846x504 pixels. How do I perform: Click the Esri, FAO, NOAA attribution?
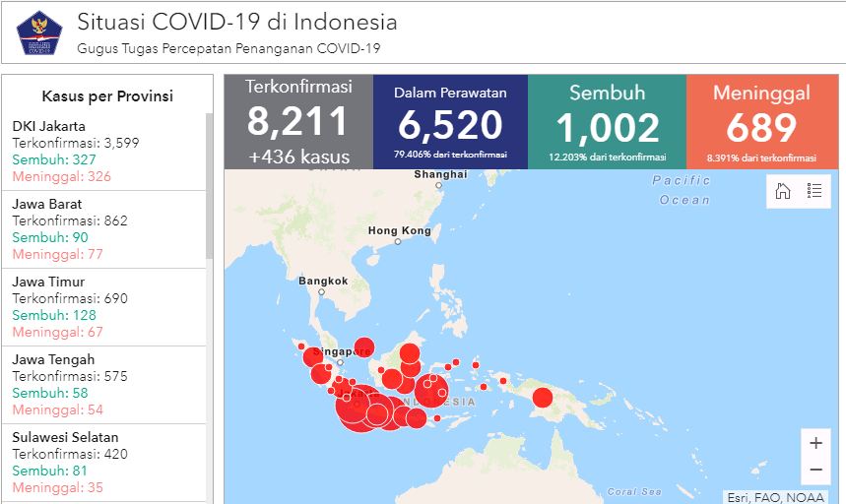tap(775, 497)
